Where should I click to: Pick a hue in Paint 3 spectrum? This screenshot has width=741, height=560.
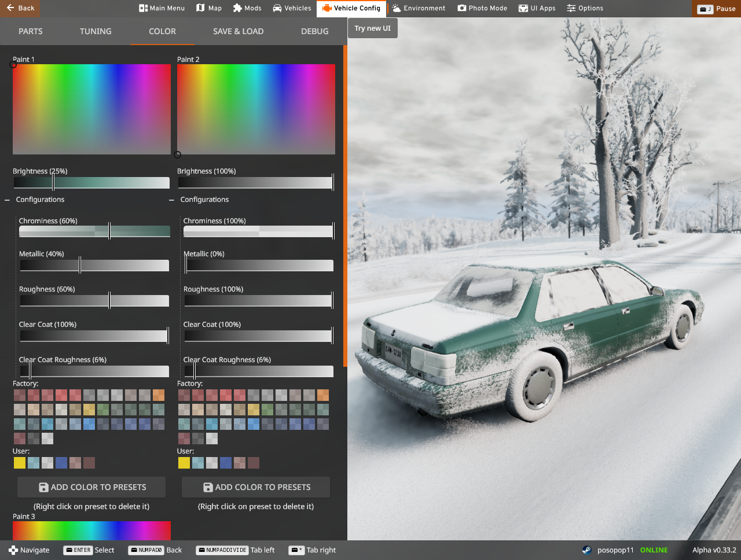click(x=91, y=530)
